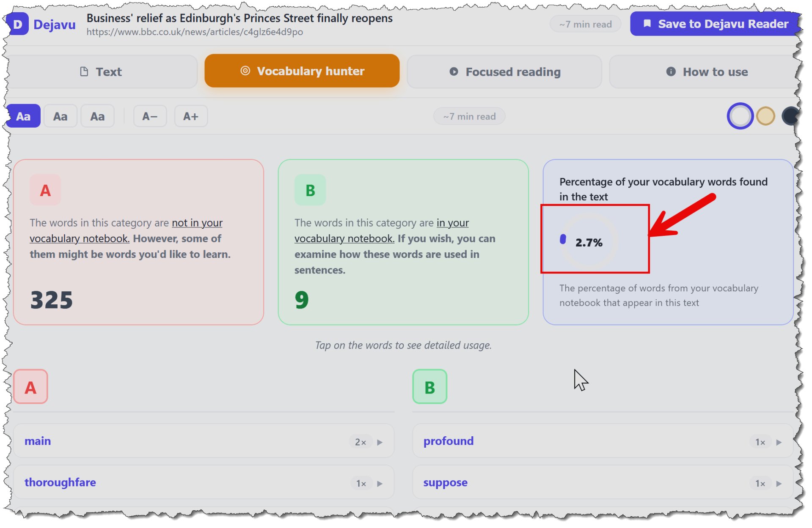Image resolution: width=812 pixels, height=528 pixels.
Task: Expand the 'main' word usage arrow
Action: pos(380,442)
